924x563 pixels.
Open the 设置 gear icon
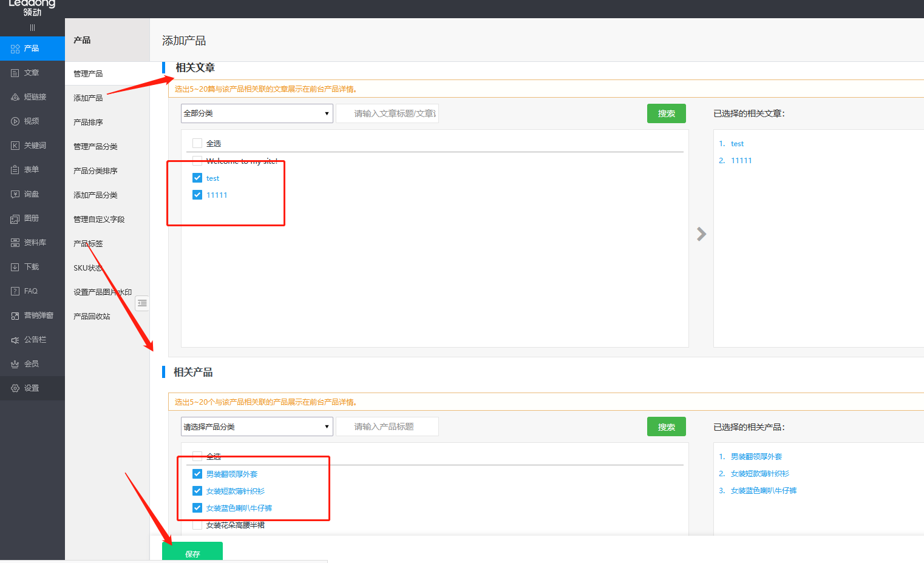coord(15,388)
